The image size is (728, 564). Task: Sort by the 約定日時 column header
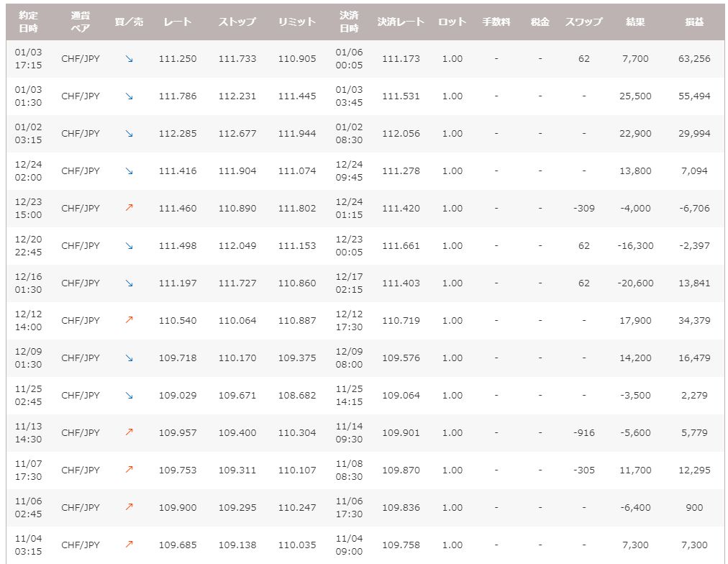tap(29, 22)
